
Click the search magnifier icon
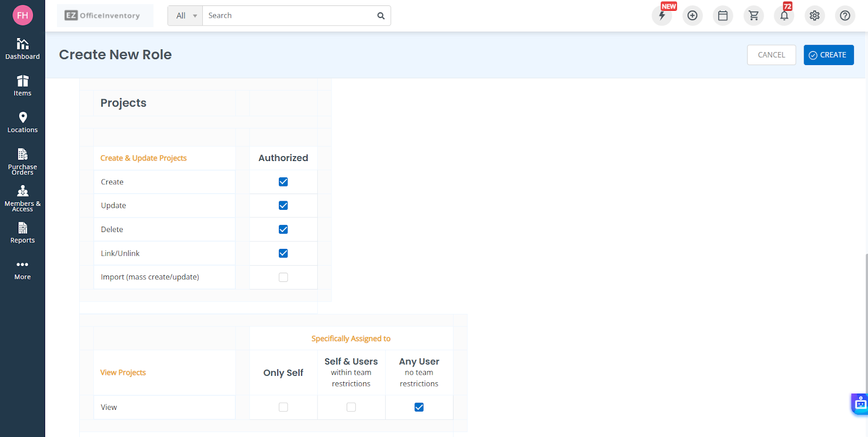381,16
